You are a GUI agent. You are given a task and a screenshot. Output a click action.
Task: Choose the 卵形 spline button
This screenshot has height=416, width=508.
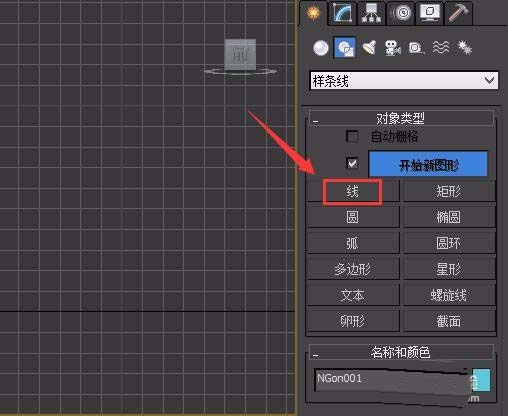click(353, 321)
